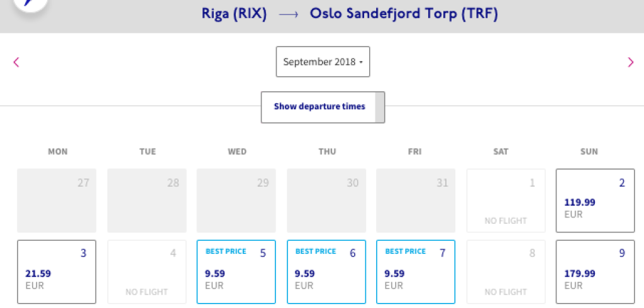Select September 2 fare 119.99 EUR
This screenshot has width=644, height=308.
click(x=595, y=201)
